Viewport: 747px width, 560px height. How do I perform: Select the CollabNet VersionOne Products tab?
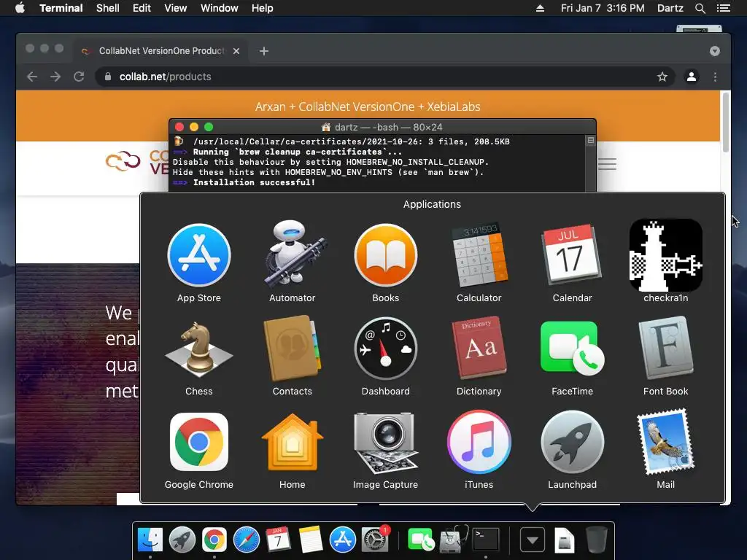(x=160, y=51)
